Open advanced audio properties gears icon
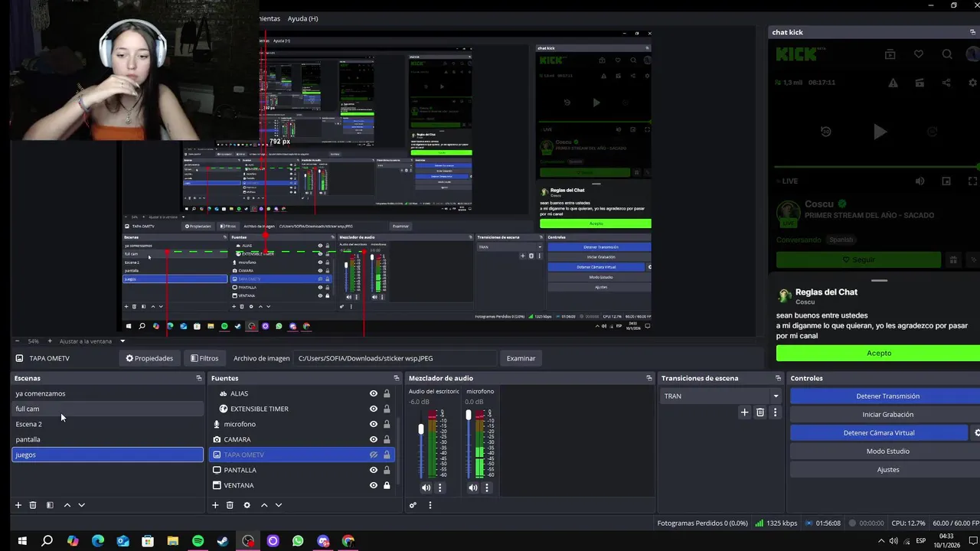Viewport: 980px width, 551px height. pyautogui.click(x=413, y=505)
